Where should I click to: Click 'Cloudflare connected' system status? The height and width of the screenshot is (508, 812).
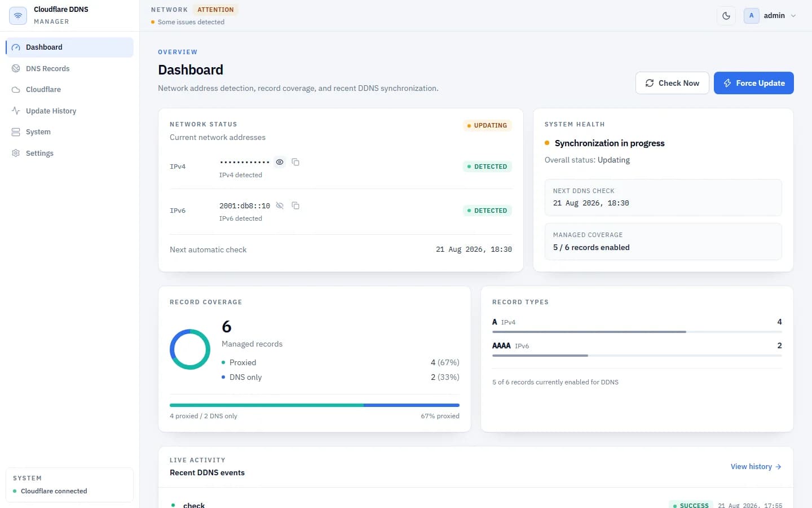(54, 491)
